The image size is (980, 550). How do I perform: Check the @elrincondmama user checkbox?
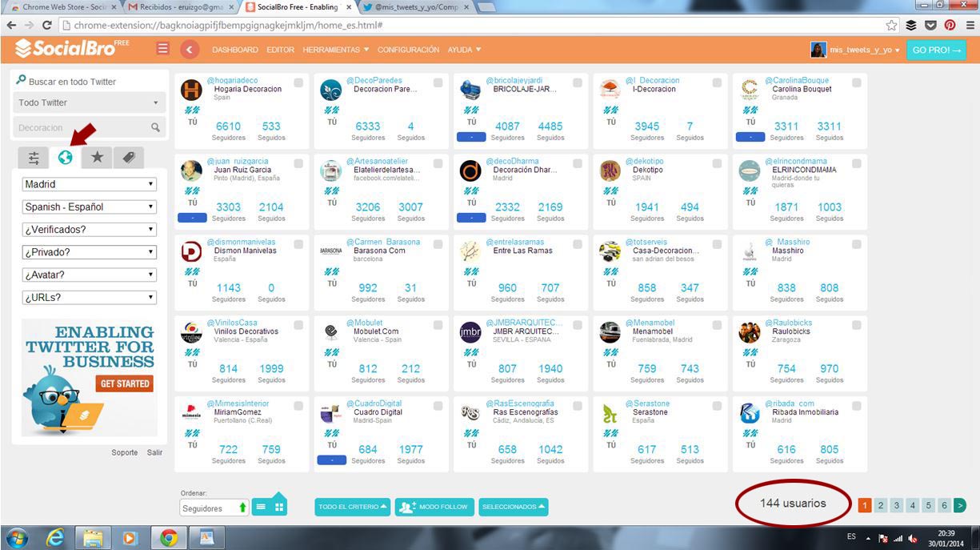[x=856, y=163]
